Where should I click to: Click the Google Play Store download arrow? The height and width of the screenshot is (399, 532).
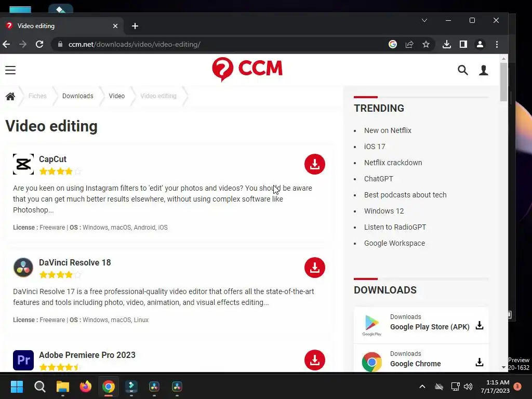(480, 325)
